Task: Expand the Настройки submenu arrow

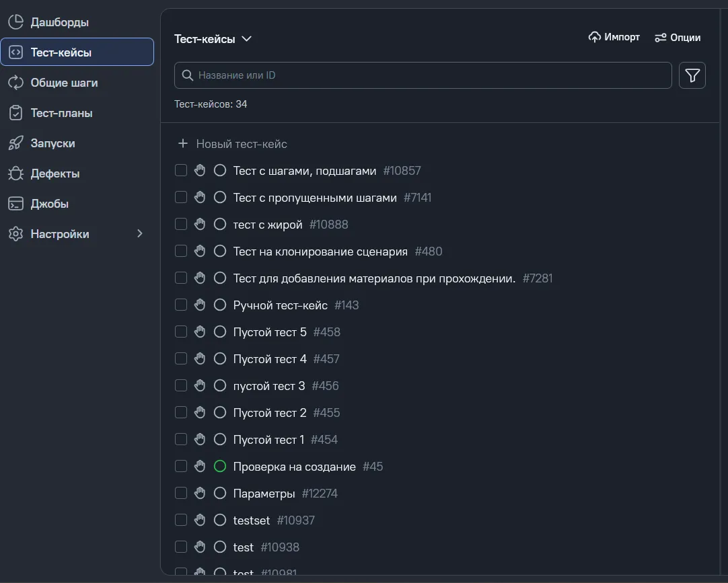Action: (x=140, y=233)
